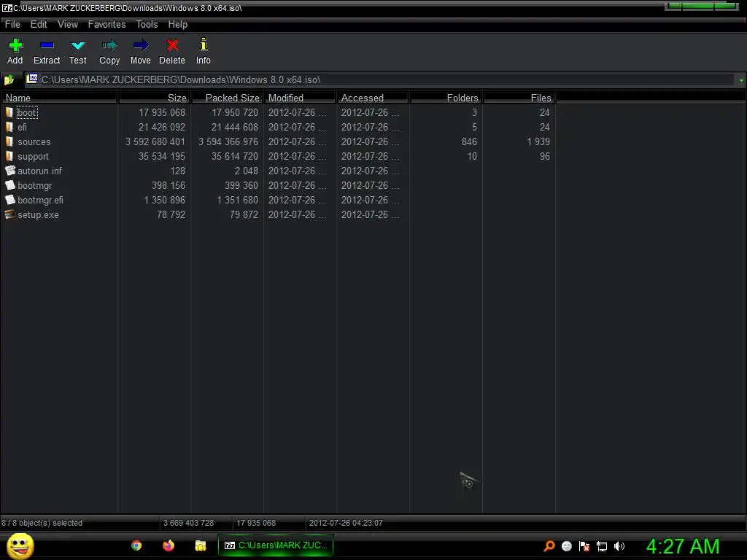
Task: Click the Copy arrow icon
Action: tap(109, 46)
